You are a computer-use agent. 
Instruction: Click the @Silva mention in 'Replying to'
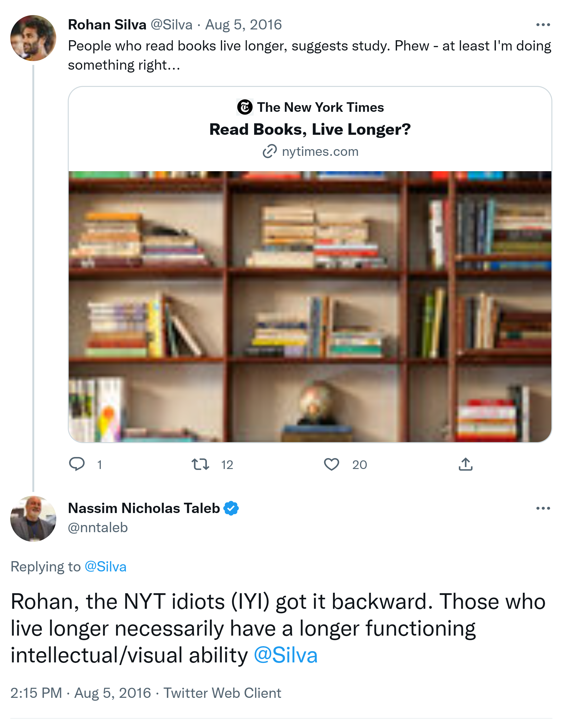pyautogui.click(x=105, y=567)
